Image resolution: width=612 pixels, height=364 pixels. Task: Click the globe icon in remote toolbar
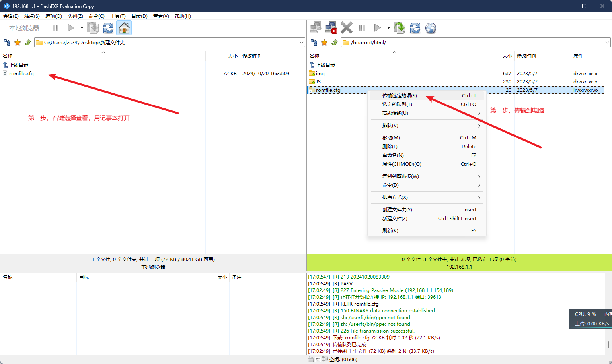[431, 28]
